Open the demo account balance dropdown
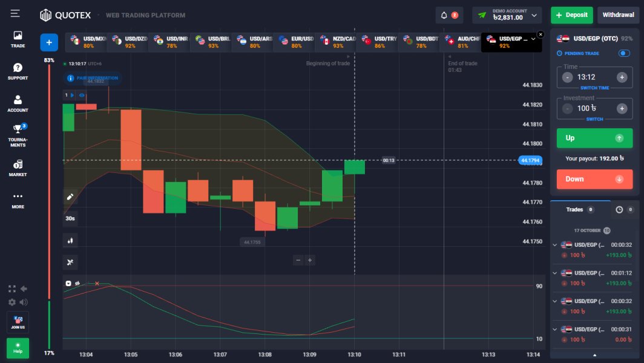 (x=507, y=15)
